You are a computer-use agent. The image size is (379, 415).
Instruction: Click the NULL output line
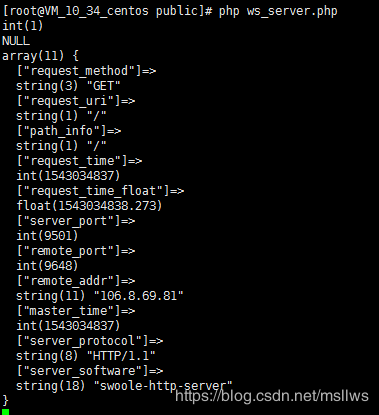16,41
